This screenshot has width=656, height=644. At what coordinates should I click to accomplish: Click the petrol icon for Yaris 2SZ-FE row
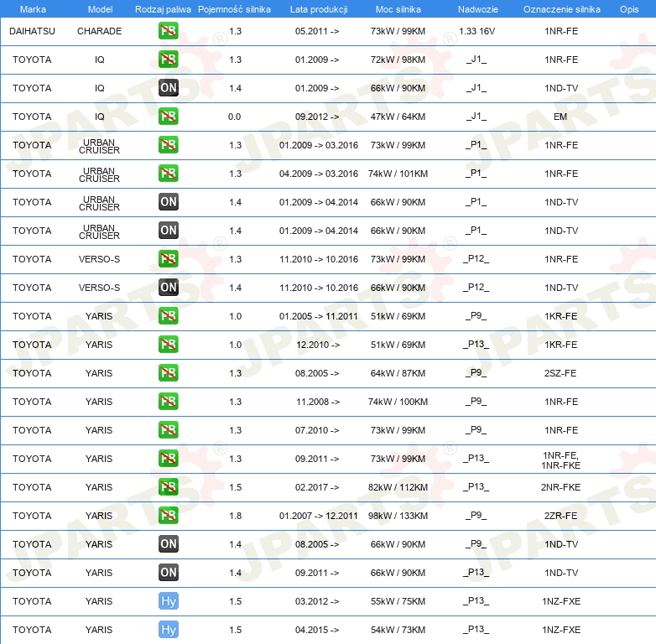[168, 372]
